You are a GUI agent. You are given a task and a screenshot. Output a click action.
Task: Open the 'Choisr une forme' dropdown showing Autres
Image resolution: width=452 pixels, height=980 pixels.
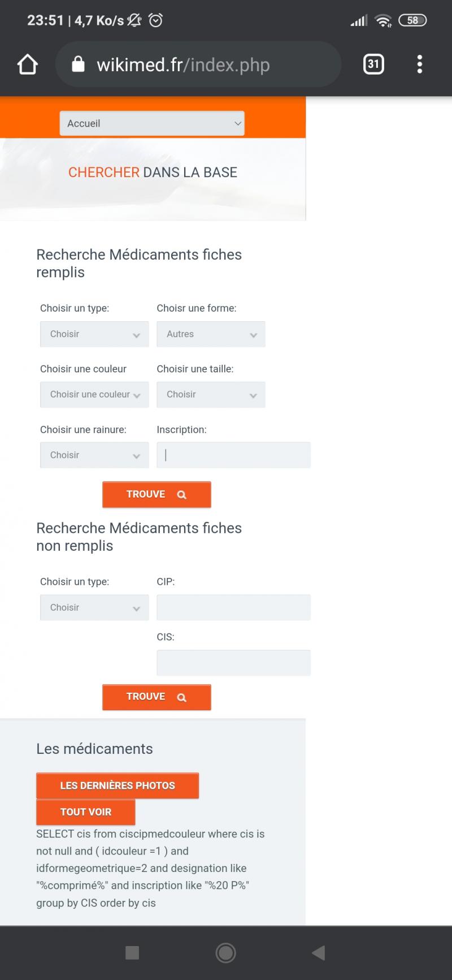211,334
